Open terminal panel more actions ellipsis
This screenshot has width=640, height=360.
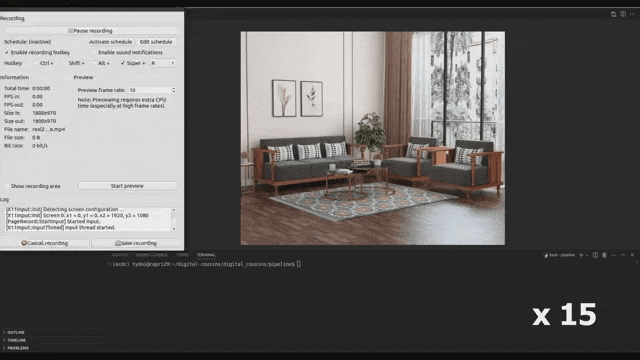click(x=613, y=255)
